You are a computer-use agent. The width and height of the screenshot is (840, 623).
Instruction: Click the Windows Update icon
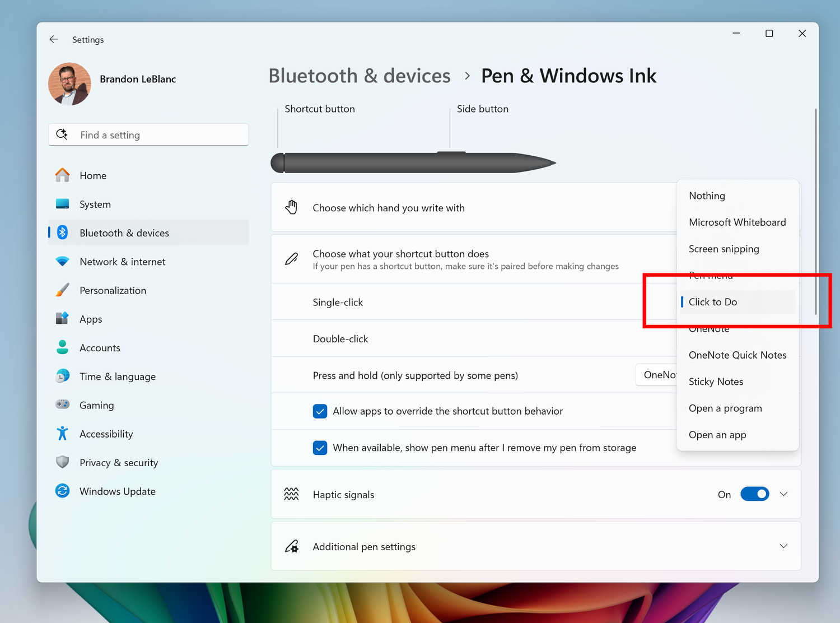coord(62,491)
